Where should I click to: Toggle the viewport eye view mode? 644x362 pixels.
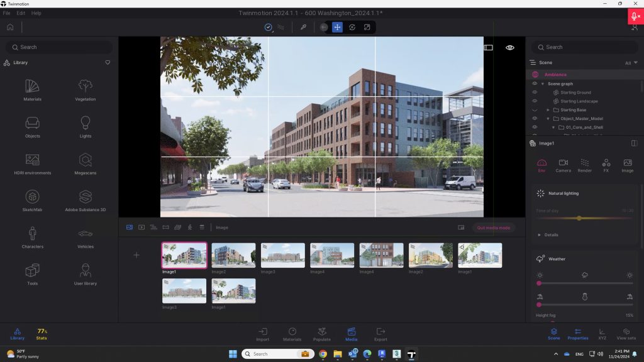pos(510,47)
